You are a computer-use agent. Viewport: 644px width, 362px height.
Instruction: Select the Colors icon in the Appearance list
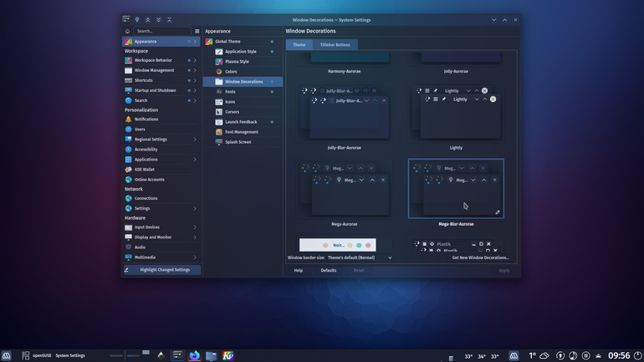(x=219, y=71)
